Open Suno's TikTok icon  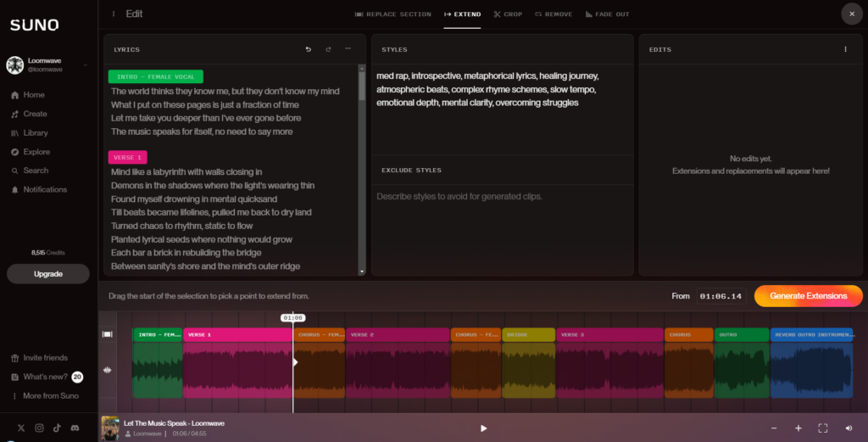[x=57, y=428]
